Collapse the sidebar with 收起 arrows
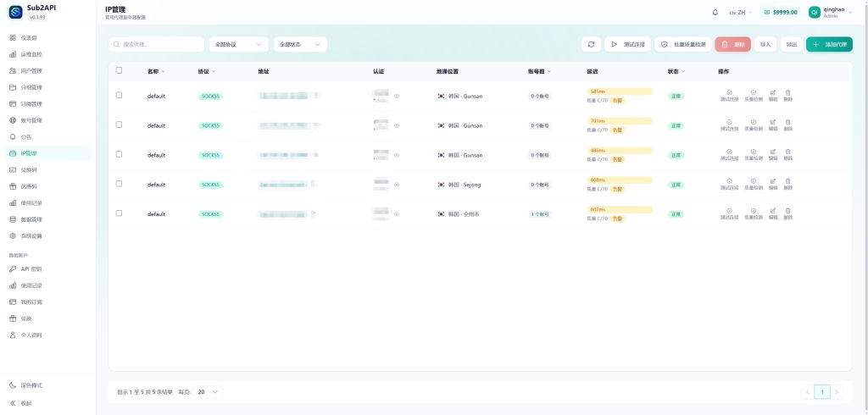The width and height of the screenshot is (868, 415). point(25,402)
